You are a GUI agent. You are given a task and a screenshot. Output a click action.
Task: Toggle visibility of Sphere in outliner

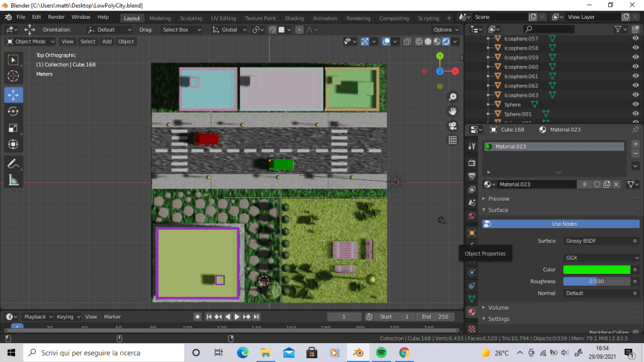point(635,105)
